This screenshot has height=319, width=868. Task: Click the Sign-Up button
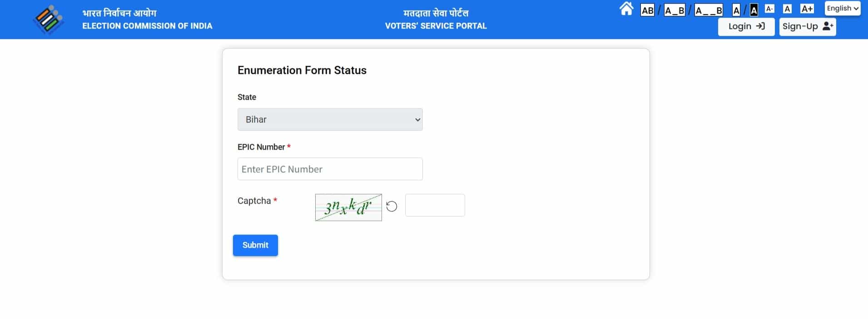point(808,26)
